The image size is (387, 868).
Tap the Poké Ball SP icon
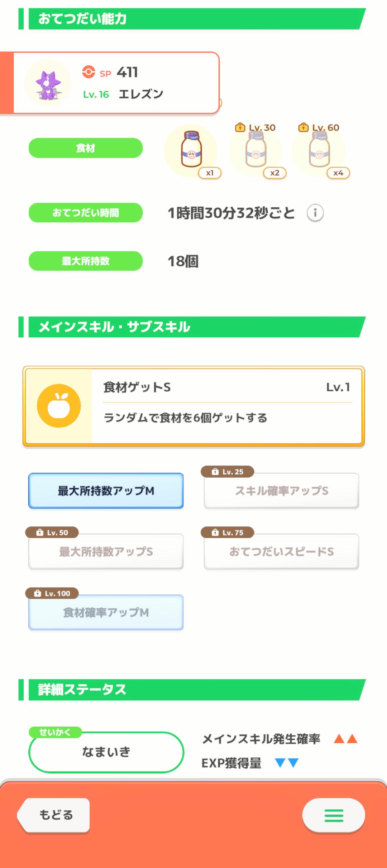(89, 72)
